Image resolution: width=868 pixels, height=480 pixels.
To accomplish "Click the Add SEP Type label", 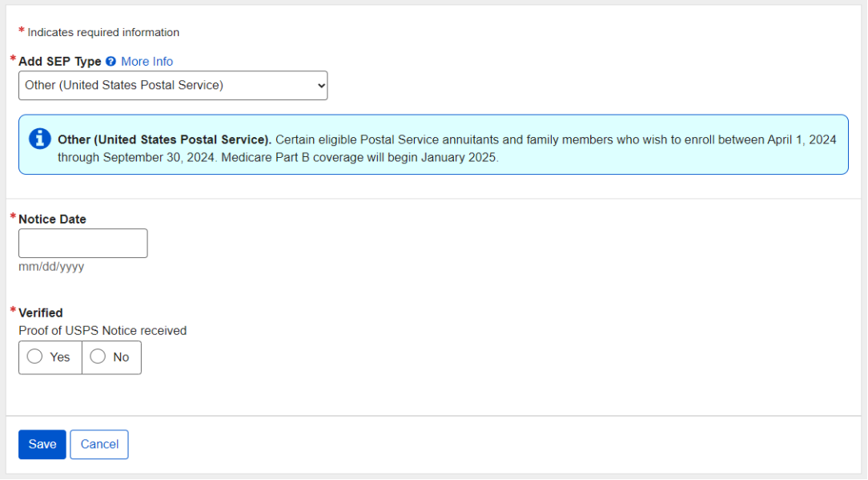I will click(60, 62).
